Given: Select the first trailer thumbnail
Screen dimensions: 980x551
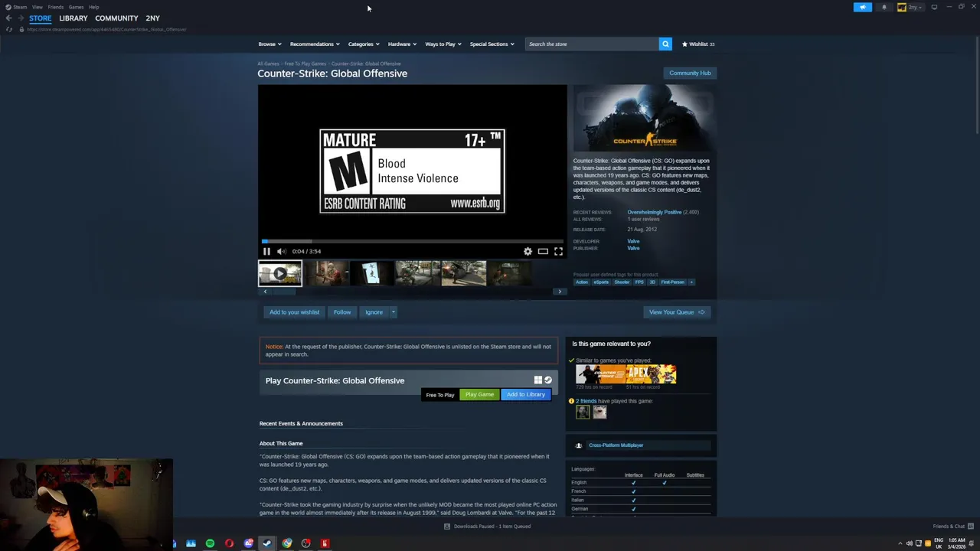Looking at the screenshot, I should click(280, 273).
